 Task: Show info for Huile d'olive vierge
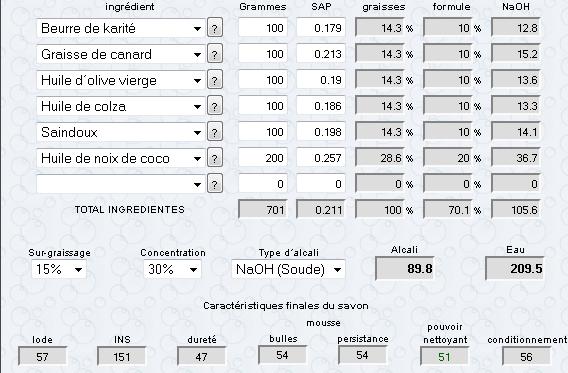[x=215, y=80]
